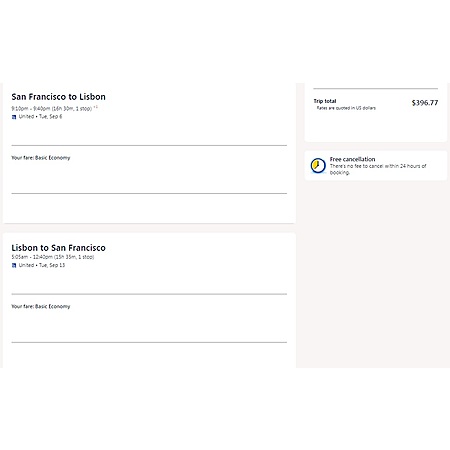This screenshot has width=450, height=450.
Task: Click the 24 hours cancellation description text
Action: 378,169
